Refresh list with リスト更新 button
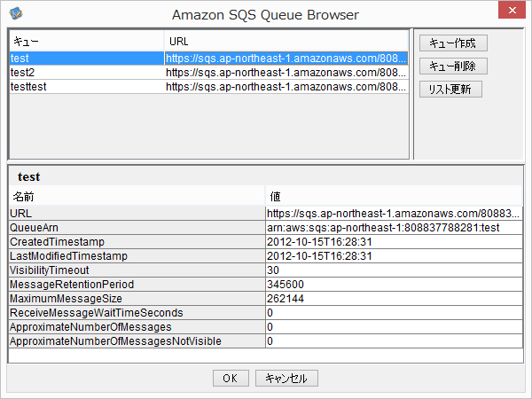532x399 pixels. tap(450, 89)
